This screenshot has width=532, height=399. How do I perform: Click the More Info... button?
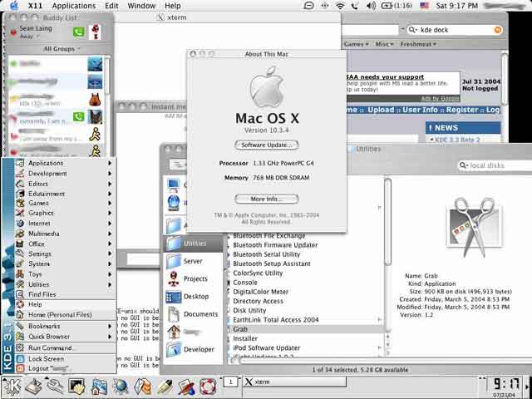[267, 199]
